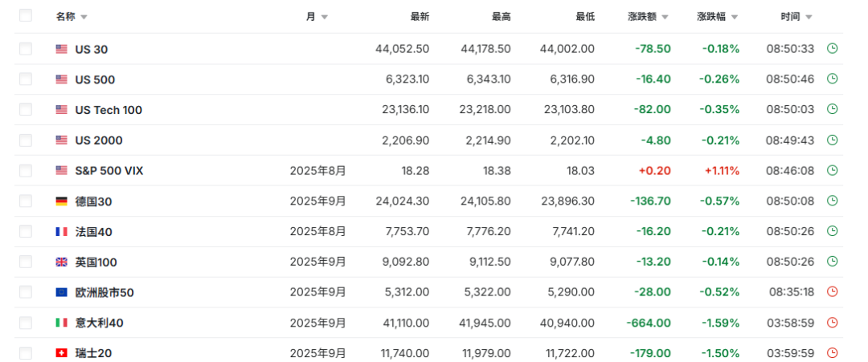Expand the 名称 column sort dropdown

[x=84, y=17]
